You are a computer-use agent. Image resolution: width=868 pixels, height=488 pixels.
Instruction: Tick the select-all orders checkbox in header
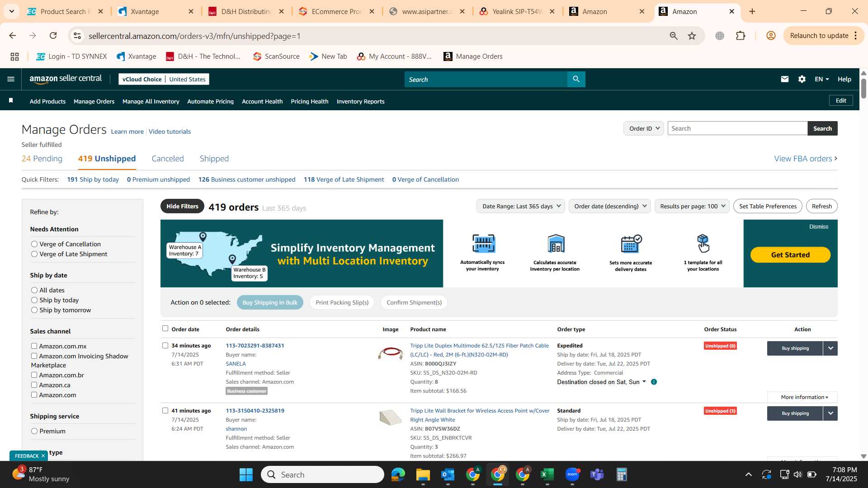click(165, 328)
